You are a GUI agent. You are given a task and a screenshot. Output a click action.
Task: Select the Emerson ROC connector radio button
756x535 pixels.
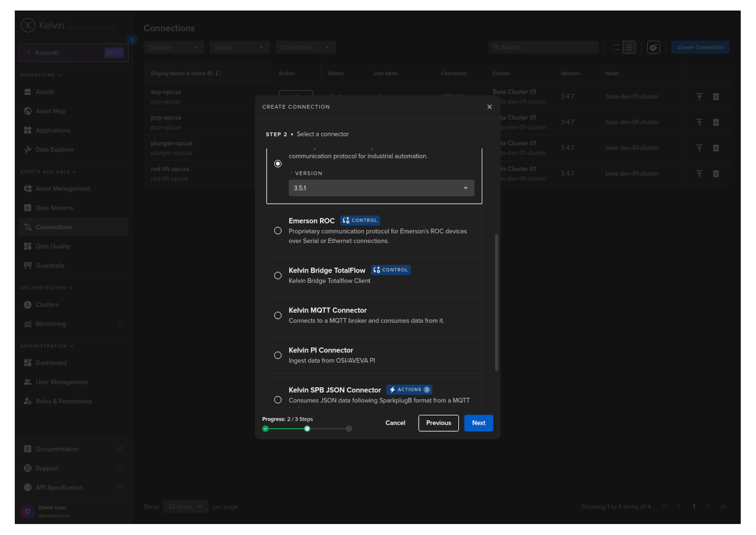tap(278, 231)
